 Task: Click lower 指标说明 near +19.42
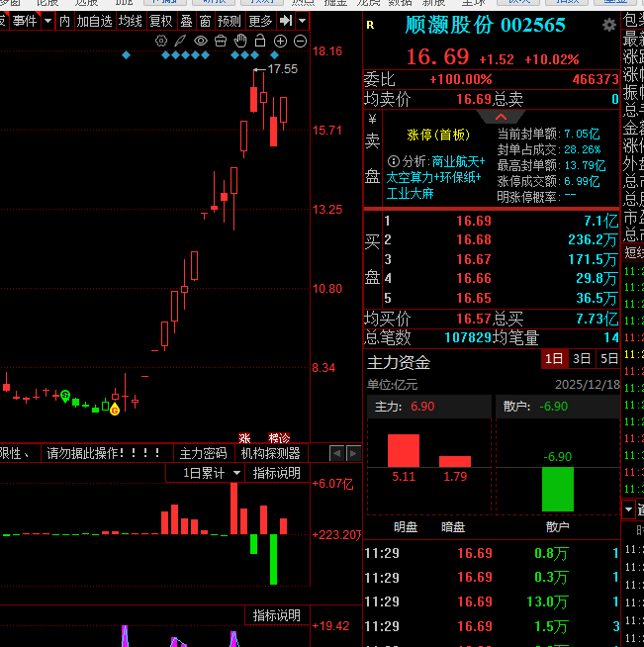click(276, 615)
